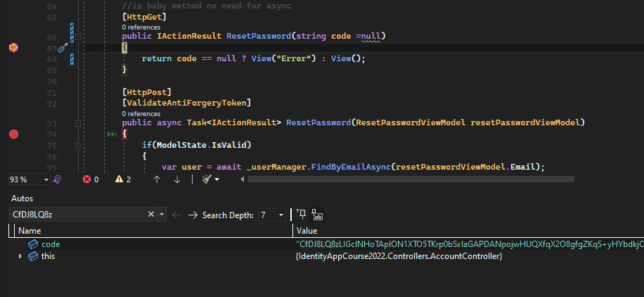Click the null default value with green squiggle
The width and height of the screenshot is (644, 297).
coord(371,36)
